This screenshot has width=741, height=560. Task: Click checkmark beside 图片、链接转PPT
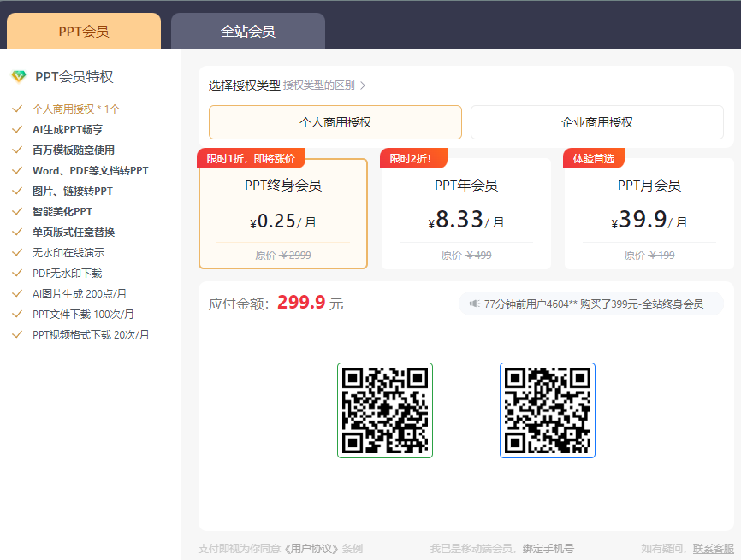17,192
